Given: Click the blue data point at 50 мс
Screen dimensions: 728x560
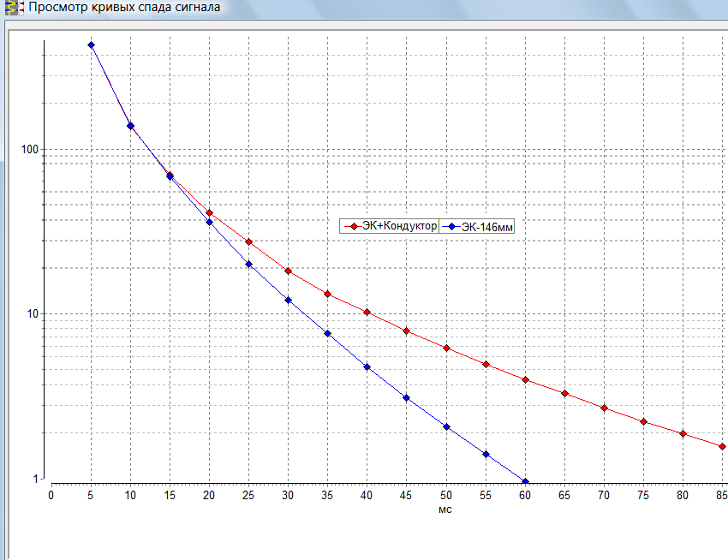Looking at the screenshot, I should point(446,427).
